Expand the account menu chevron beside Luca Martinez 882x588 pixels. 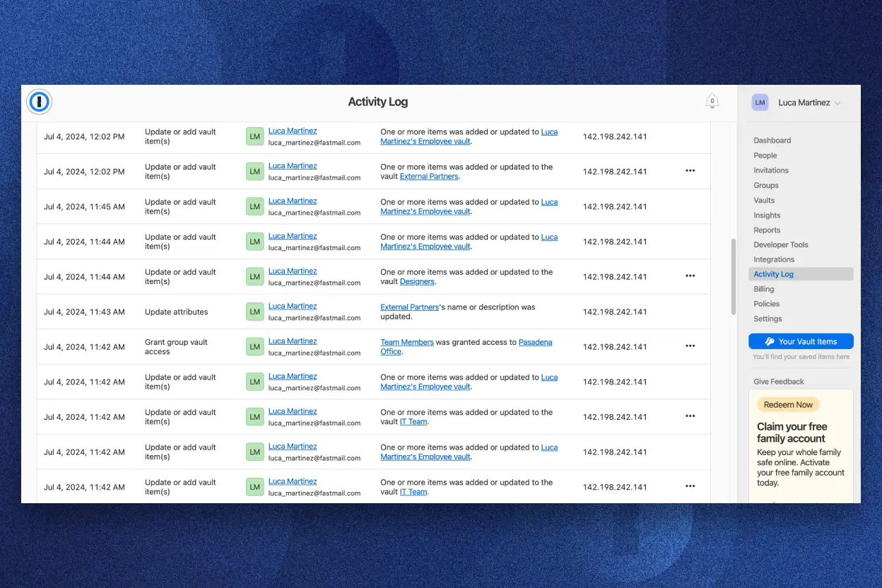tap(838, 102)
